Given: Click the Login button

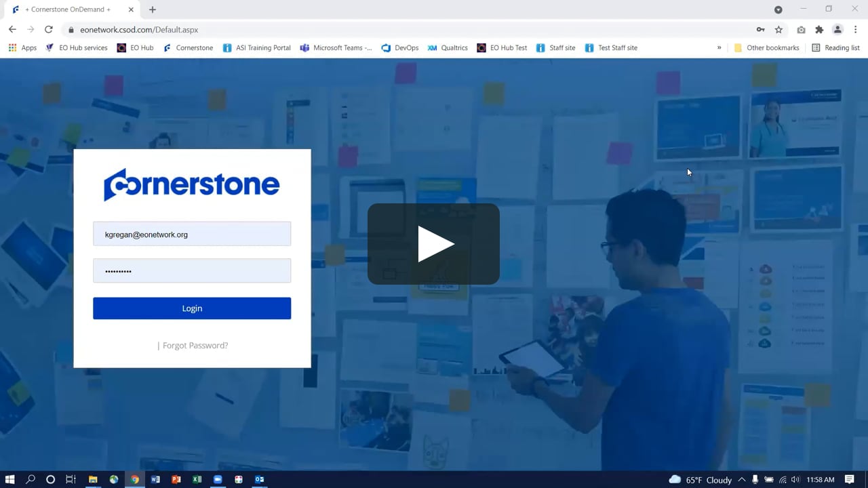Looking at the screenshot, I should [x=192, y=308].
